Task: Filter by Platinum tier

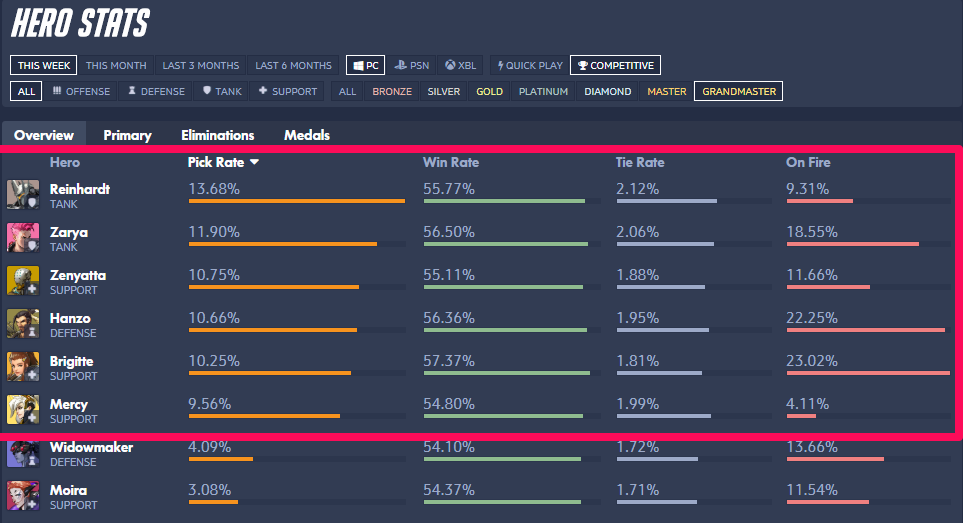Action: pos(543,91)
